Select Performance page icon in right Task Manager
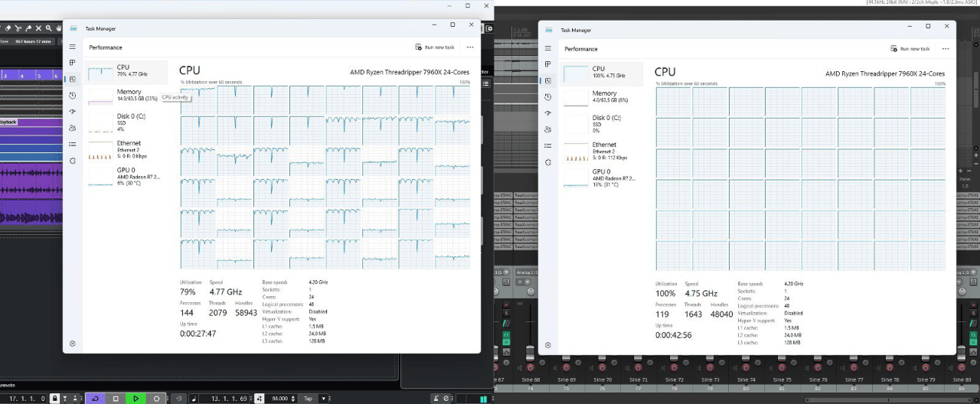Screen dimensions: 980x404 (x=548, y=80)
